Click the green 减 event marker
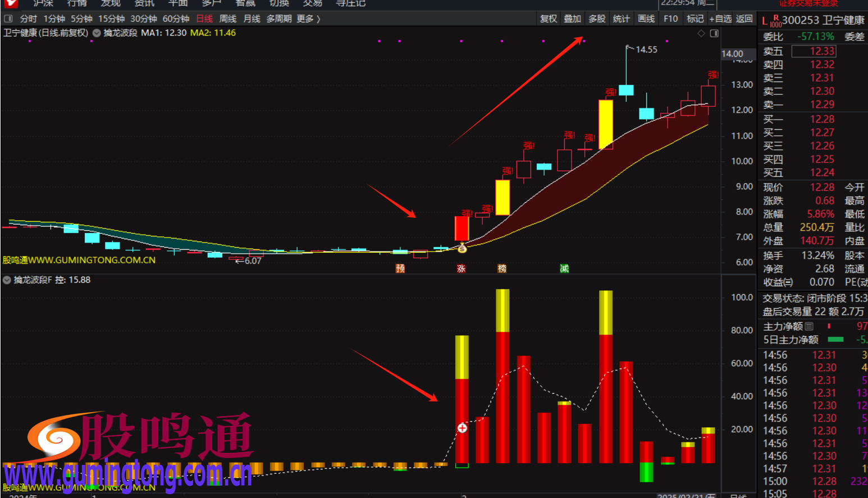The image size is (868, 498). point(564,268)
